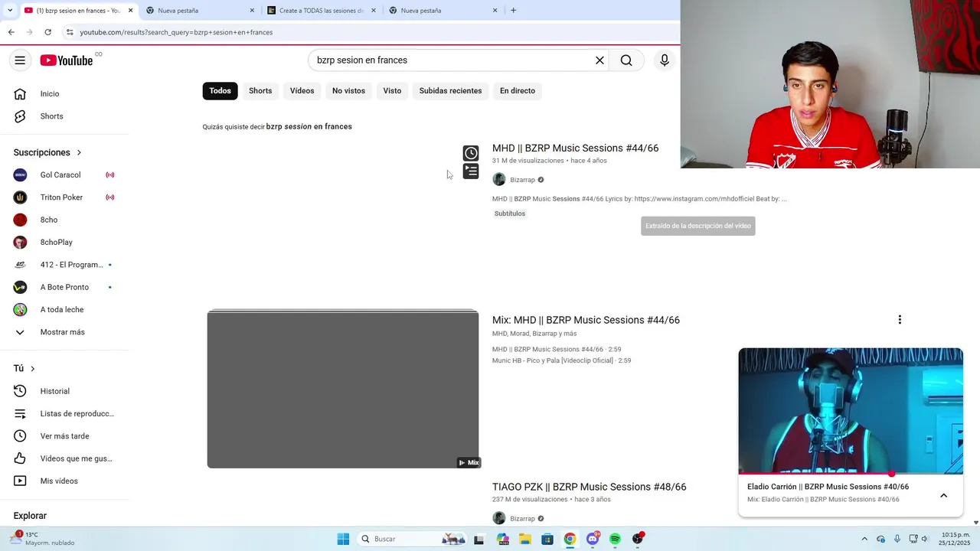
Task: Expand the miniplayer with chevron
Action: [x=943, y=495]
